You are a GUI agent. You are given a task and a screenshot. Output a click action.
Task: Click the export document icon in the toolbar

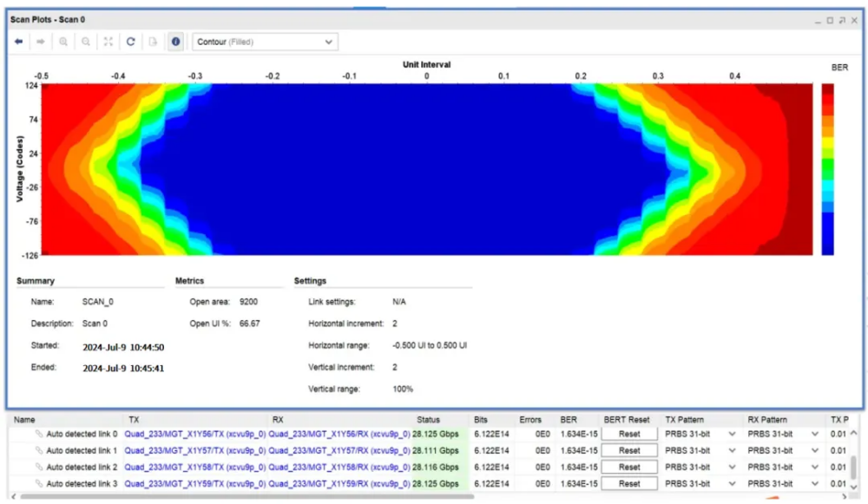(x=153, y=42)
